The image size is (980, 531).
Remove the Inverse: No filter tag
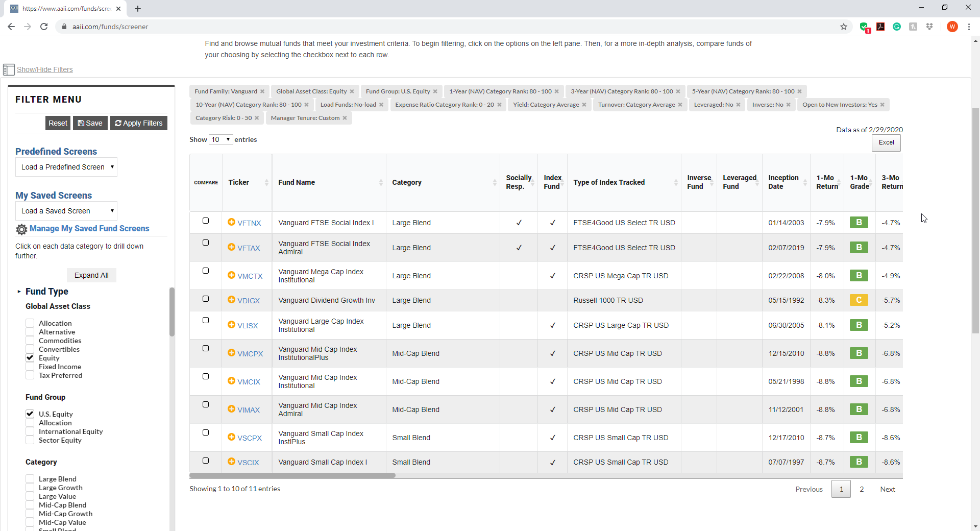(x=788, y=105)
